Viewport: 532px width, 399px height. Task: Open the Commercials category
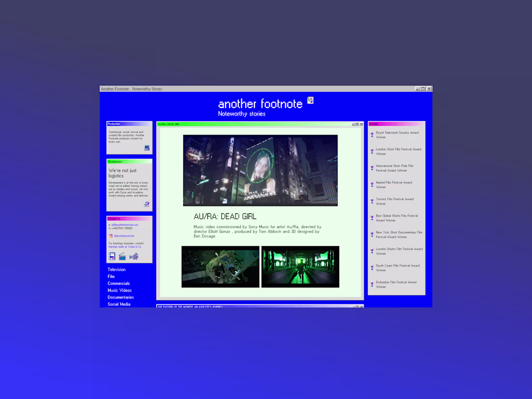(x=118, y=283)
